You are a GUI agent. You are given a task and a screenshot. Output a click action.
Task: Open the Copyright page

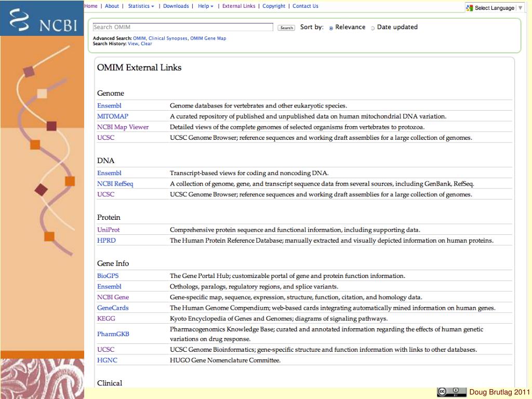274,6
